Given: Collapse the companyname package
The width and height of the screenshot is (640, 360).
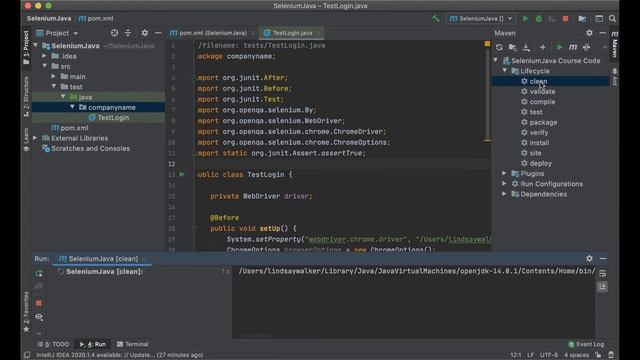Looking at the screenshot, I should tap(72, 107).
